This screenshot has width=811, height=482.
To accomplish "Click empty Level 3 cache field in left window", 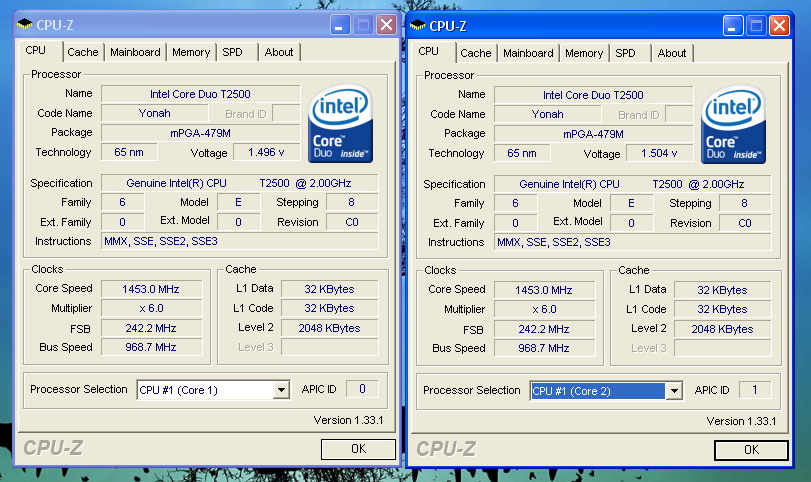I will click(329, 348).
